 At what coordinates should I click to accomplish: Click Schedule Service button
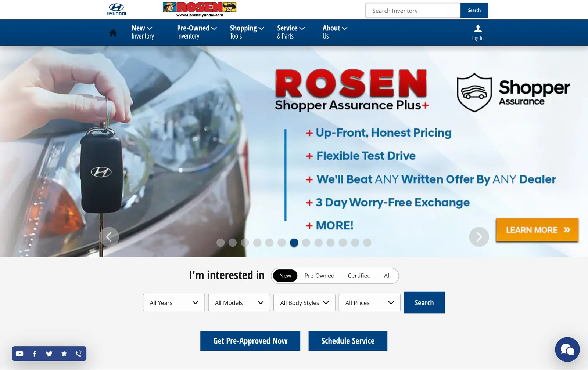click(348, 341)
